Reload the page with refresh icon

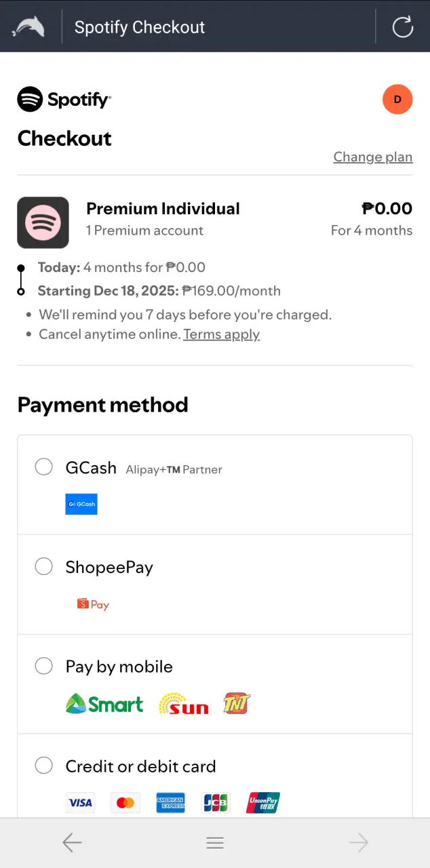point(403,27)
